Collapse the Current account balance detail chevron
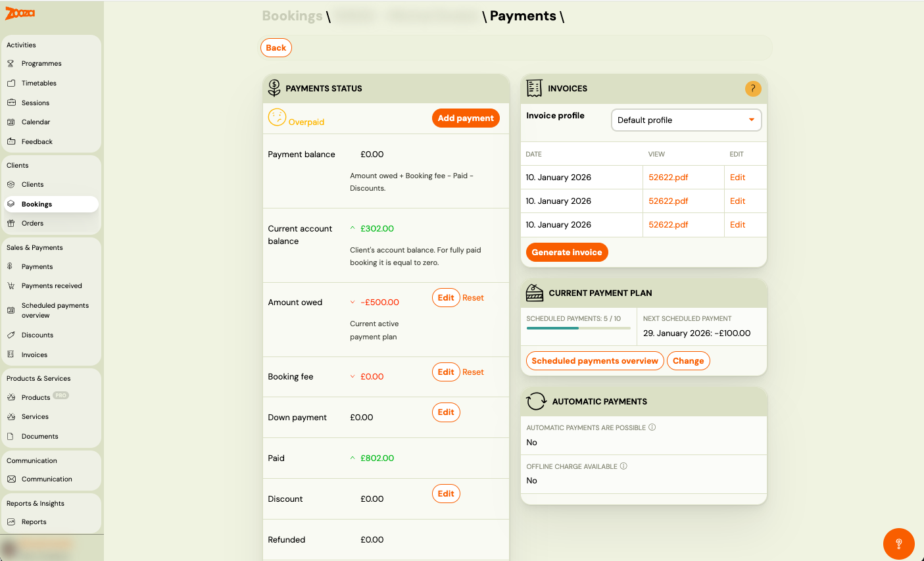The image size is (924, 561). coord(353,227)
